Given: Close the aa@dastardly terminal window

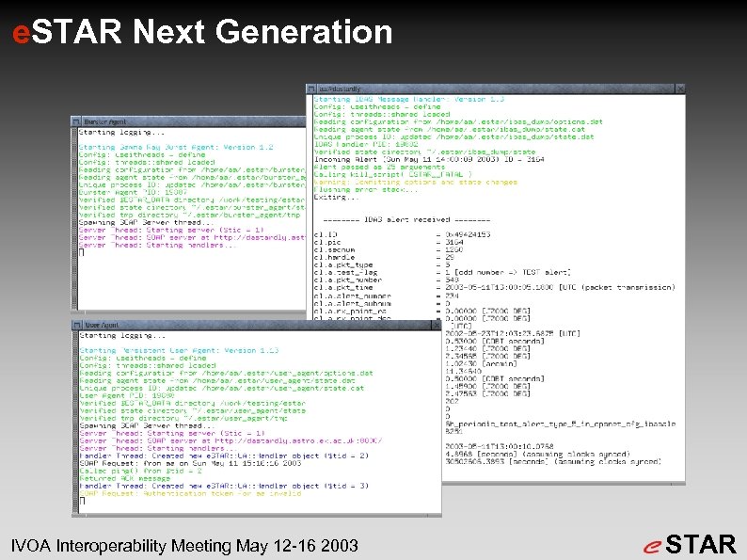Looking at the screenshot, I should pyautogui.click(x=680, y=89).
